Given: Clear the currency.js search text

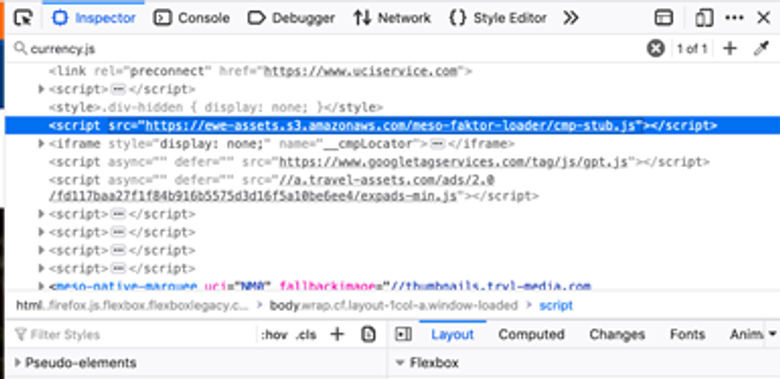Looking at the screenshot, I should [x=656, y=49].
